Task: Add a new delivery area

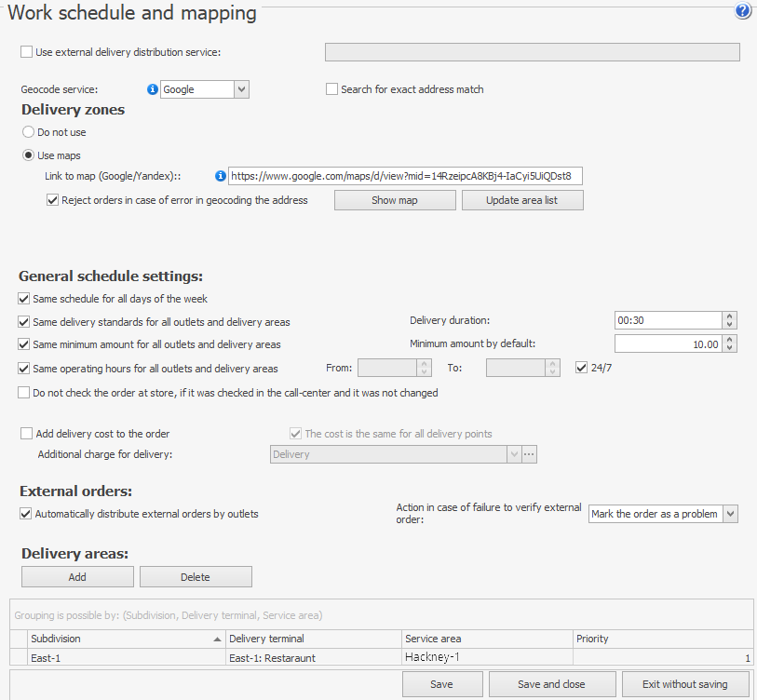Action: 77,577
